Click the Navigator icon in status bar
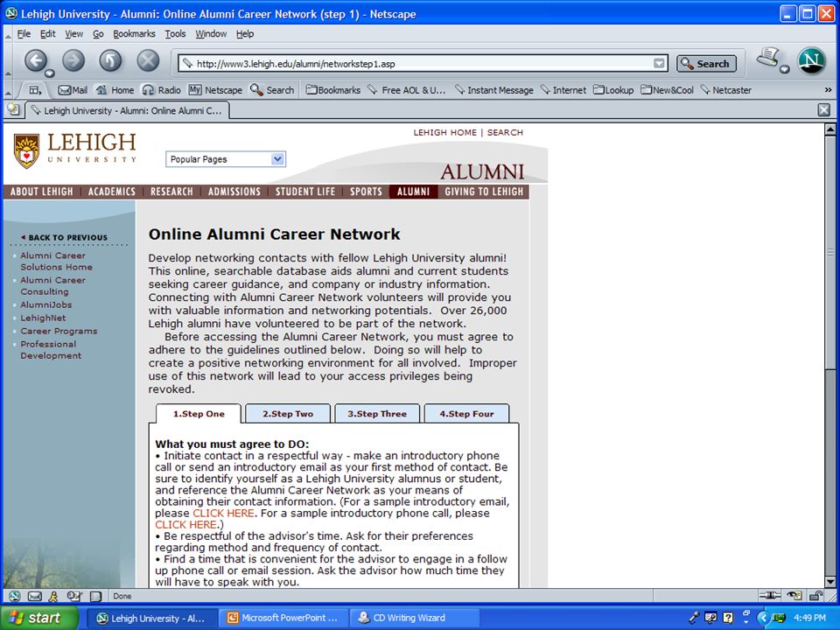 [x=15, y=596]
